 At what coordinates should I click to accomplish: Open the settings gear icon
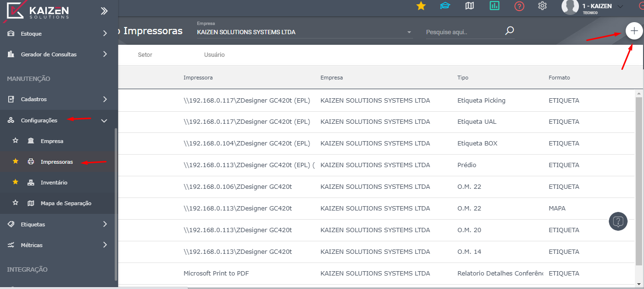[542, 6]
